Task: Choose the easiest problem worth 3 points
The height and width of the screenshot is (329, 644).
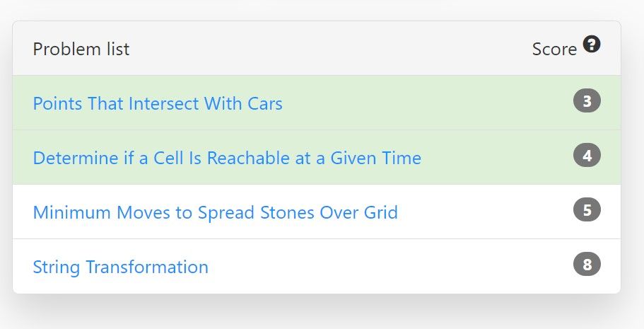Action: click(x=158, y=103)
